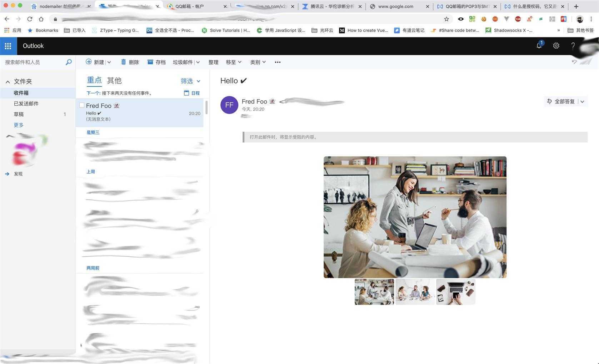
Task: Click the first small image thumbnail below the photo
Action: pyautogui.click(x=374, y=292)
